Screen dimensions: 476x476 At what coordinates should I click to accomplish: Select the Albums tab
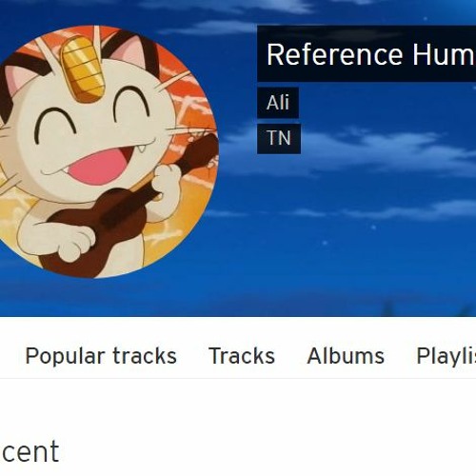pos(346,356)
